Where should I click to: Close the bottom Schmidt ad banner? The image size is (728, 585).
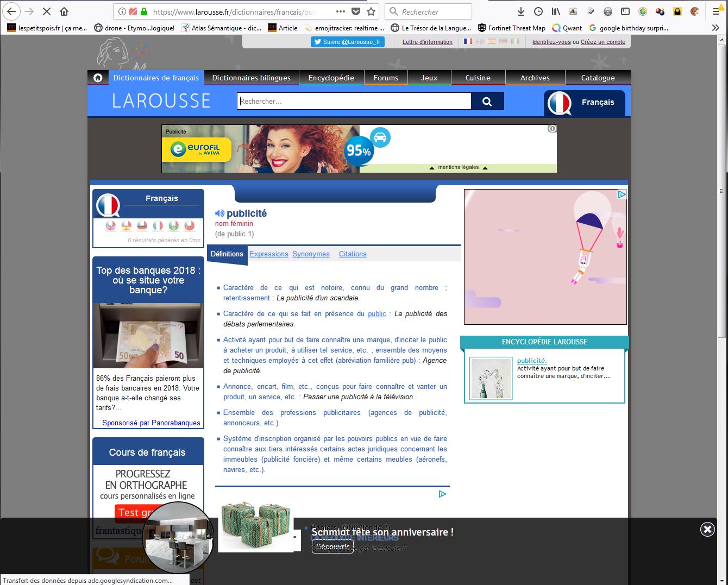pyautogui.click(x=707, y=529)
